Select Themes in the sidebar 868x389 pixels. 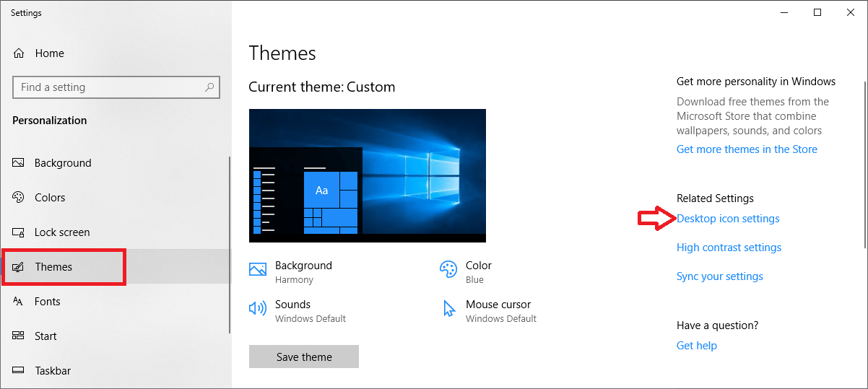tap(116, 267)
